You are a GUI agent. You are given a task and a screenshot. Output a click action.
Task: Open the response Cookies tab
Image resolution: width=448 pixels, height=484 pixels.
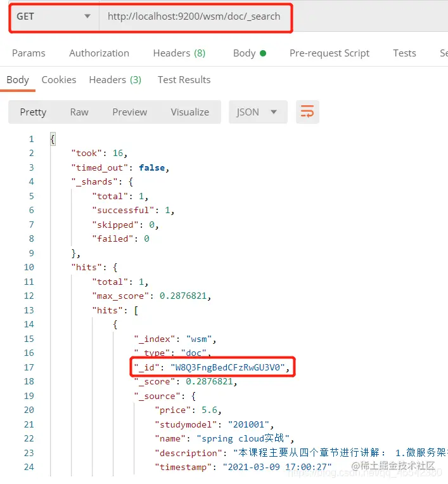click(x=59, y=80)
